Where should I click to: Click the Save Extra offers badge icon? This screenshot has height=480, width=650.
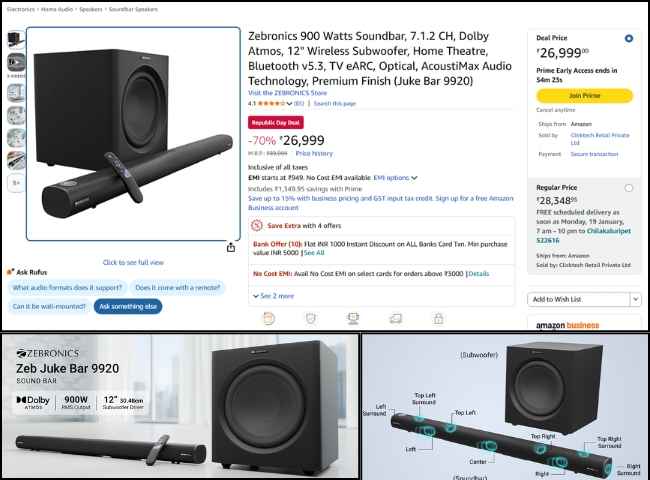coord(257,225)
